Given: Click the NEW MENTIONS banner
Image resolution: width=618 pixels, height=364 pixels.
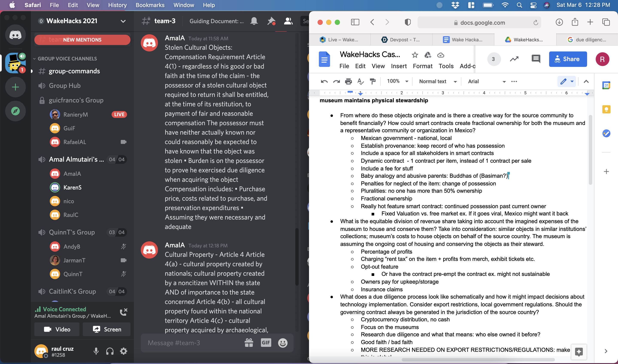Looking at the screenshot, I should click(x=82, y=40).
